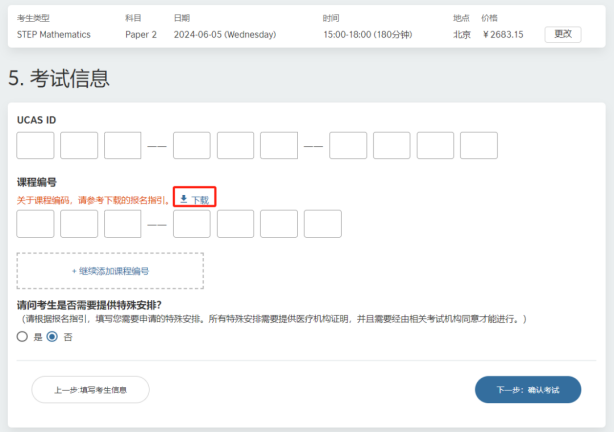Focus fifth 课程编号 character box

(x=235, y=224)
